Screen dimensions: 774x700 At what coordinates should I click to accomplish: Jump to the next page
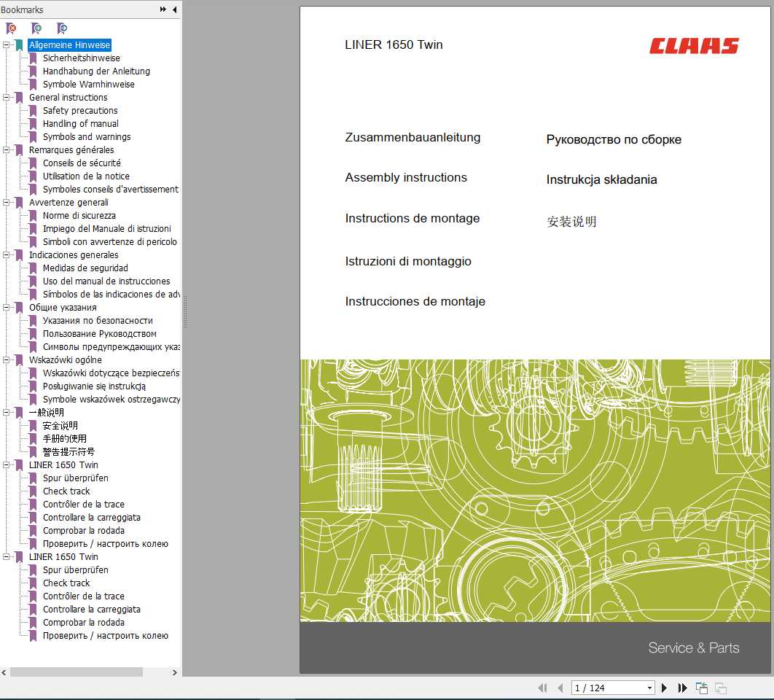[x=664, y=688]
